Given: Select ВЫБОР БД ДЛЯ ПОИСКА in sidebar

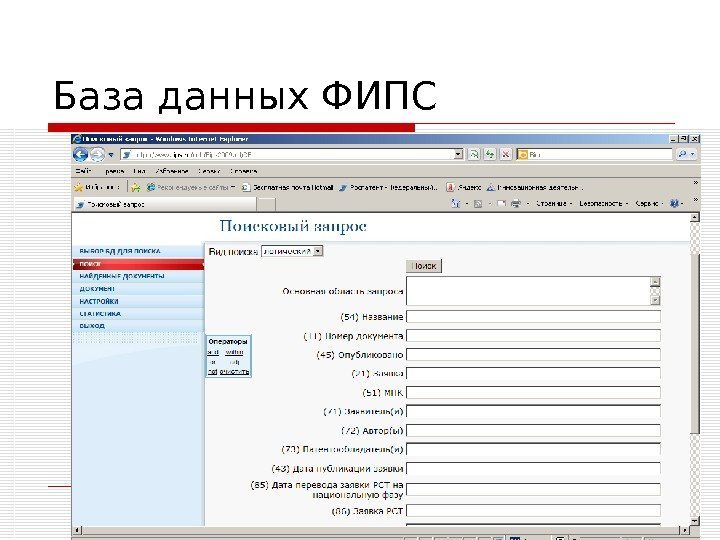Looking at the screenshot, I should click(x=138, y=251).
